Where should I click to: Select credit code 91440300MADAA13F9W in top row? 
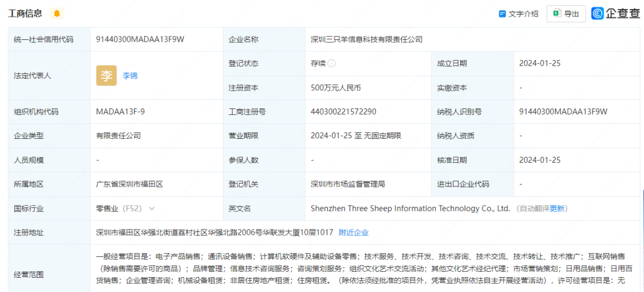tap(140, 39)
